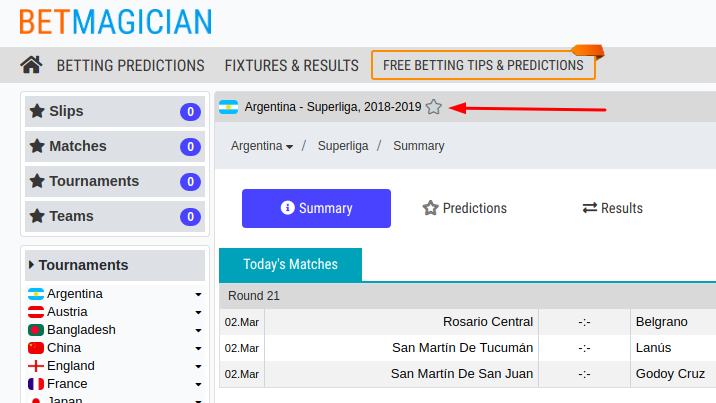Click the Argentina flag in header
The width and height of the screenshot is (716, 403).
pos(228,107)
